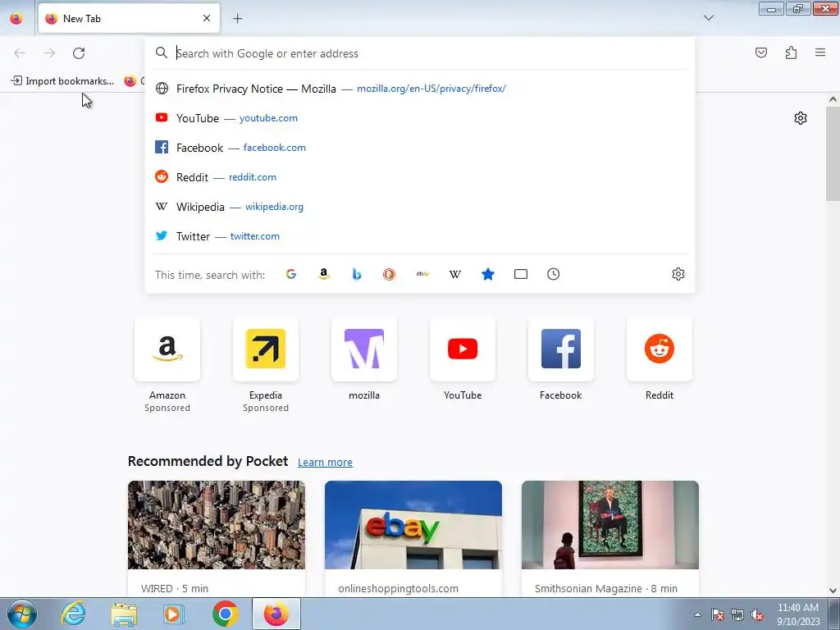This screenshot has height=630, width=840.
Task: Search this time with eBay icon
Action: coord(422,274)
